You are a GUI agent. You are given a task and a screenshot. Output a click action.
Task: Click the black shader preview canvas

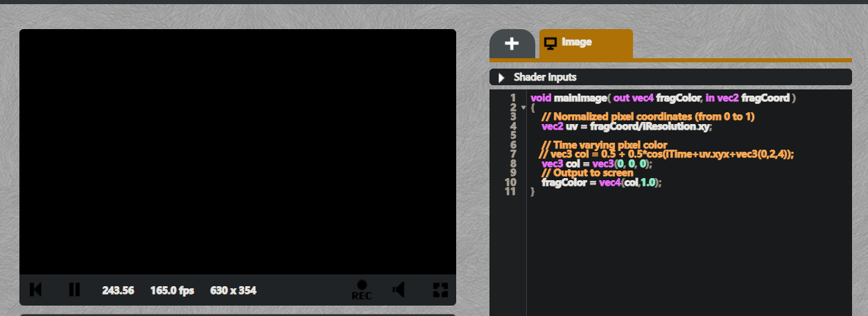click(238, 152)
